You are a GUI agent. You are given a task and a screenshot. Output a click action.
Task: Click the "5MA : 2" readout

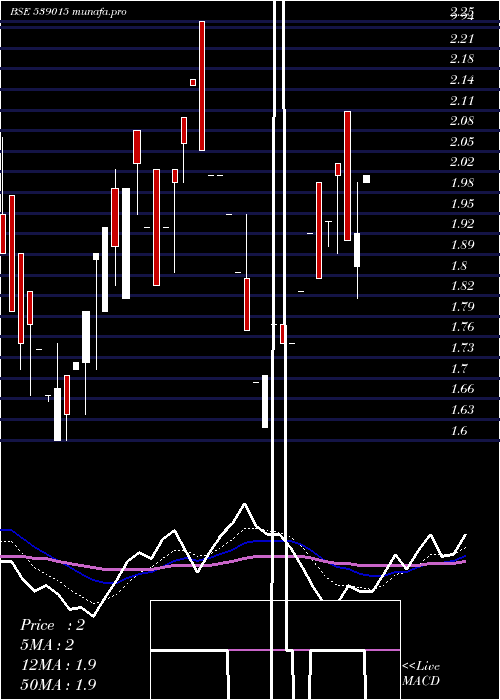(x=47, y=645)
